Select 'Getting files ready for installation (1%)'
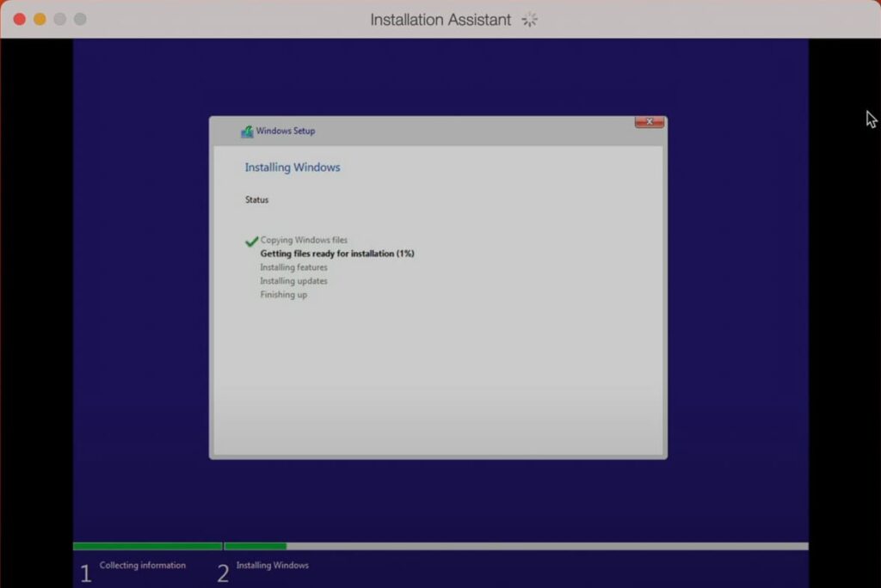The image size is (881, 588). pos(337,254)
